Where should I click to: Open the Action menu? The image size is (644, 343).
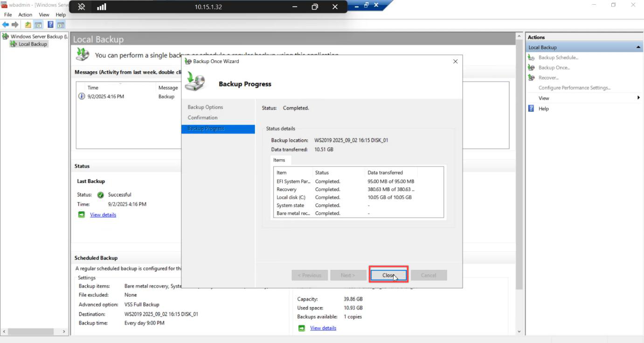[x=25, y=15]
